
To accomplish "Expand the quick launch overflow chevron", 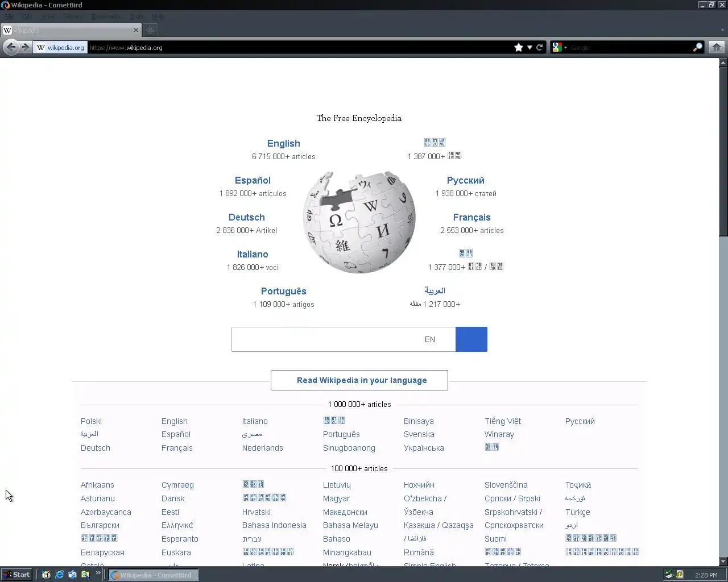I will point(98,573).
